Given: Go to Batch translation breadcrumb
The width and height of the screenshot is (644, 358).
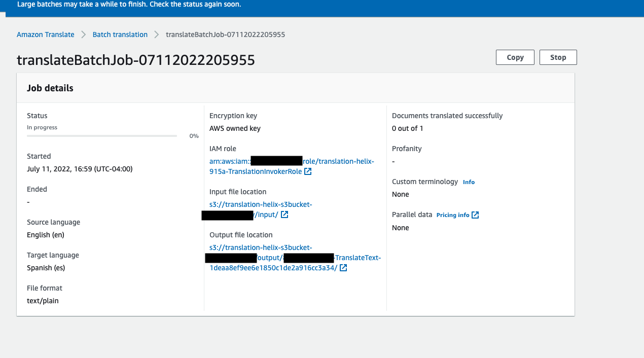Looking at the screenshot, I should (120, 34).
